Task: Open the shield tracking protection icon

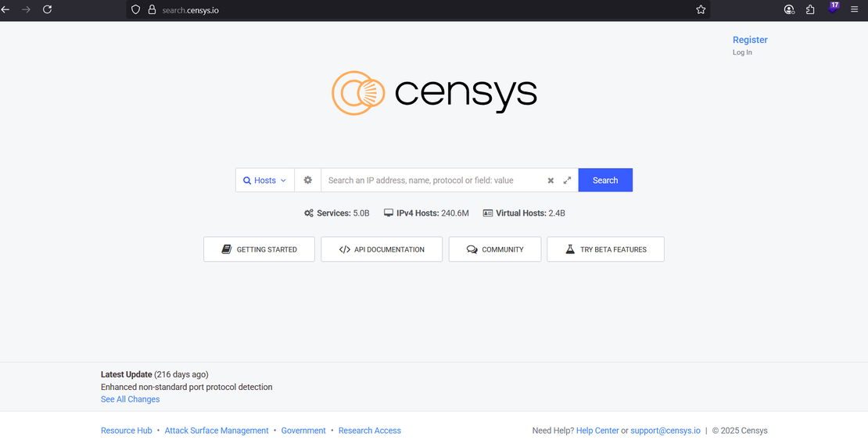Action: [135, 9]
